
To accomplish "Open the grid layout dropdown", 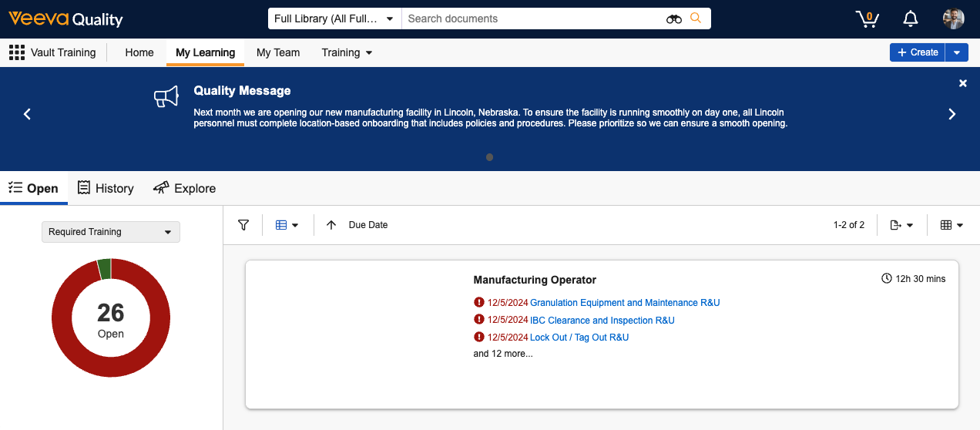I will click(952, 225).
